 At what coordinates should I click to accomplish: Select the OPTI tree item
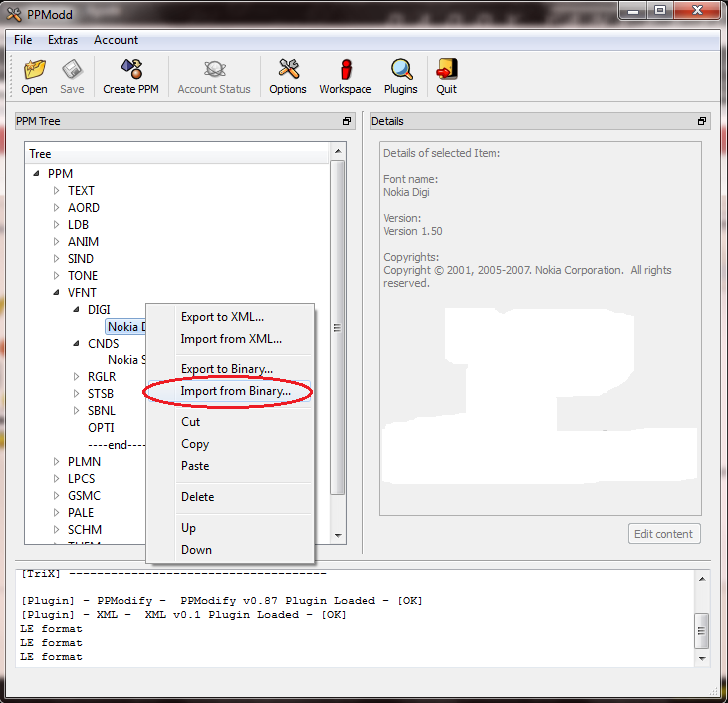click(101, 428)
